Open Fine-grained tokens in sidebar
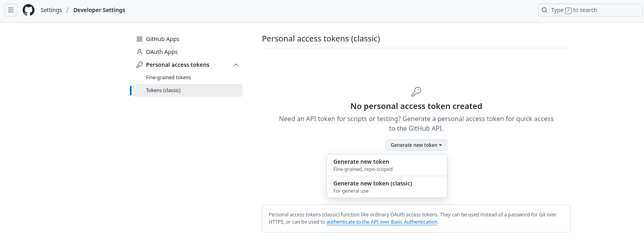 [x=169, y=78]
